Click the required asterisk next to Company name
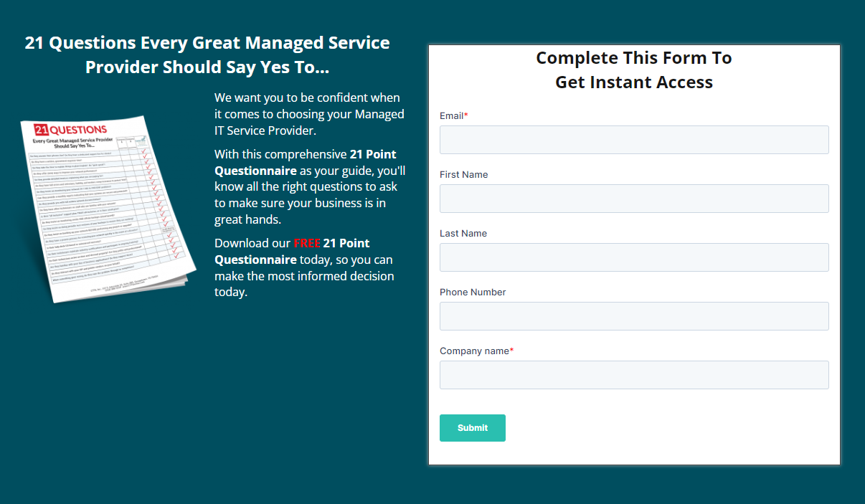The width and height of the screenshot is (865, 504). pos(511,348)
